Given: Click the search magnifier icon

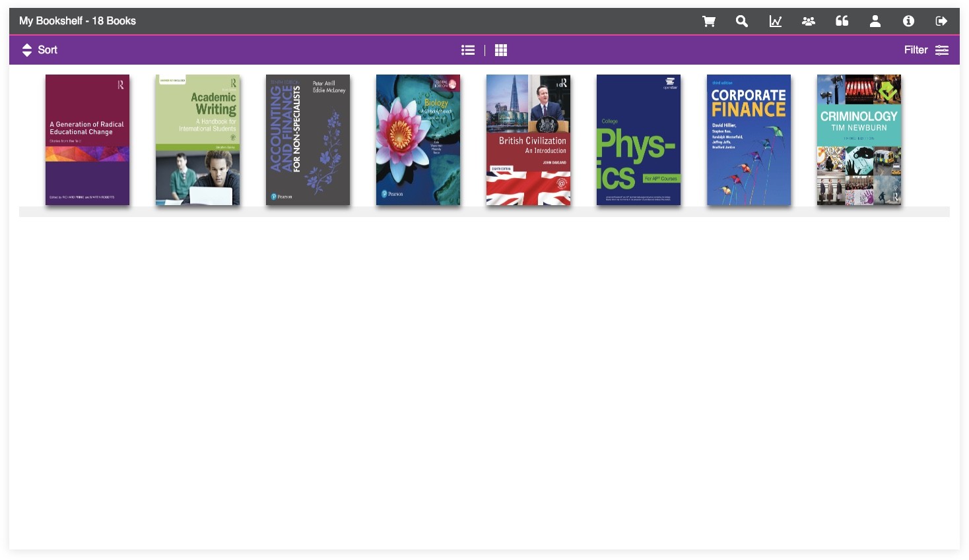Looking at the screenshot, I should 742,21.
